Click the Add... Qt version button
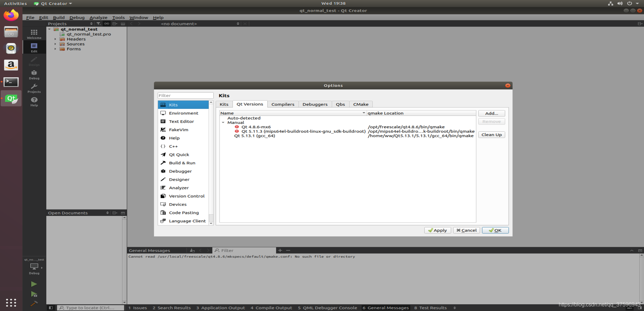This screenshot has width=644, height=311. (x=492, y=113)
